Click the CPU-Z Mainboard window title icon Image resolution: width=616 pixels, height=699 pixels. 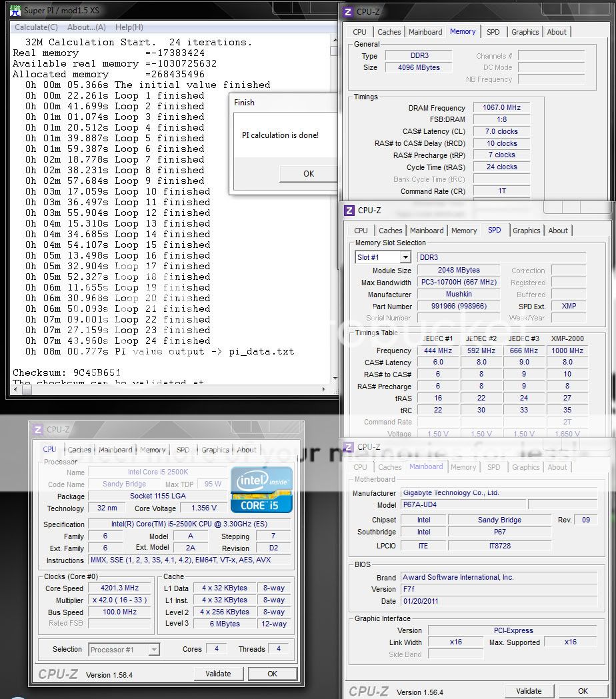349,447
